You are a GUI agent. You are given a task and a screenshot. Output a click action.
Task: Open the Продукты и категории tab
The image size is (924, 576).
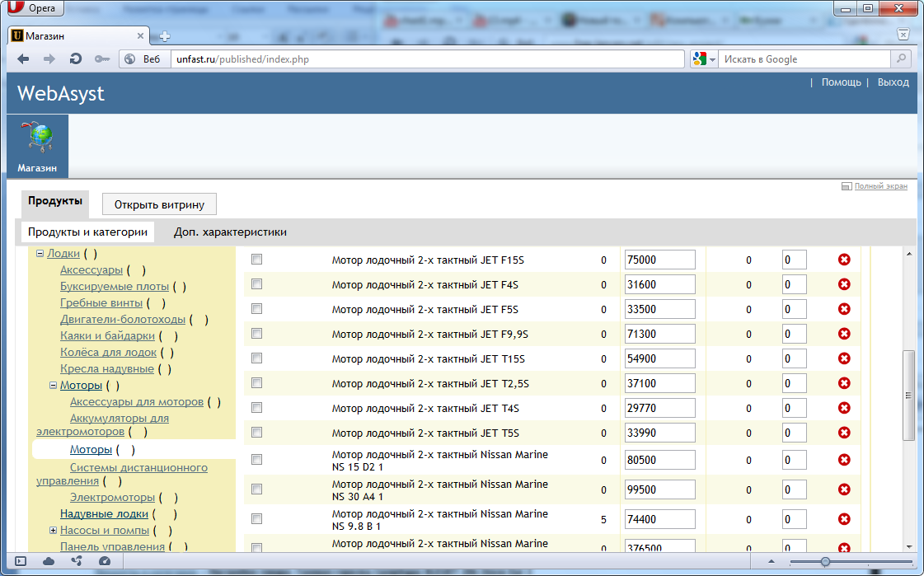(87, 232)
